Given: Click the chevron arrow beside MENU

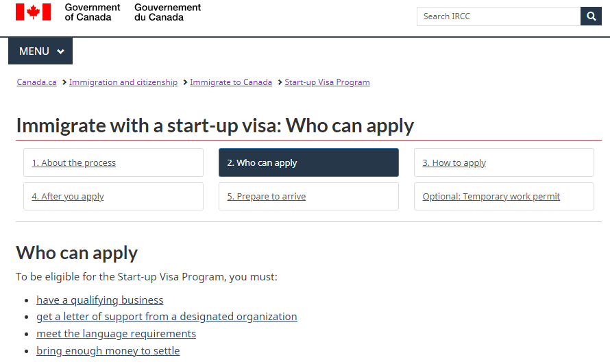Looking at the screenshot, I should click(60, 51).
